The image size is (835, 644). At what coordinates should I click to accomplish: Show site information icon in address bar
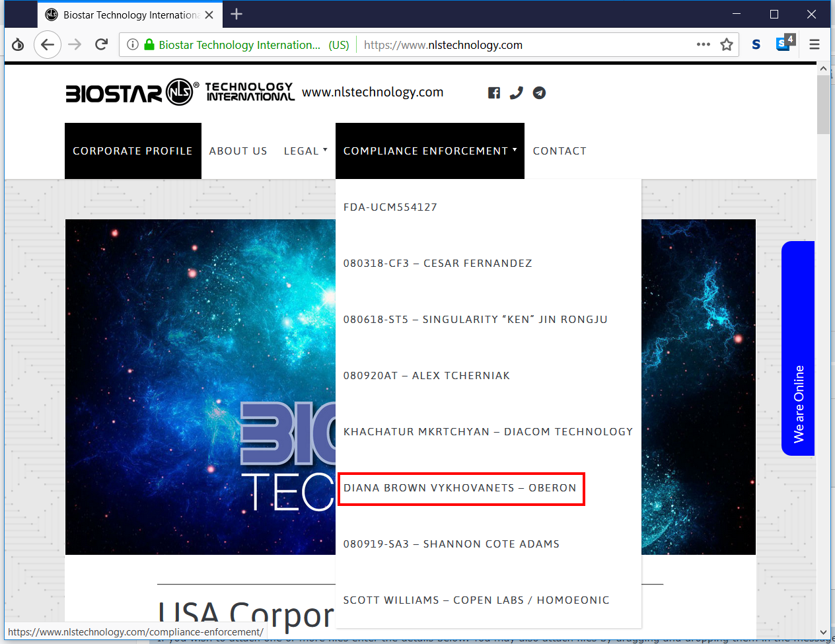coord(133,45)
